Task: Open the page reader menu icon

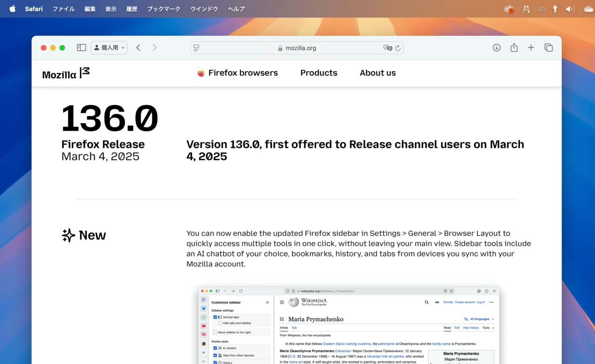Action: point(196,48)
